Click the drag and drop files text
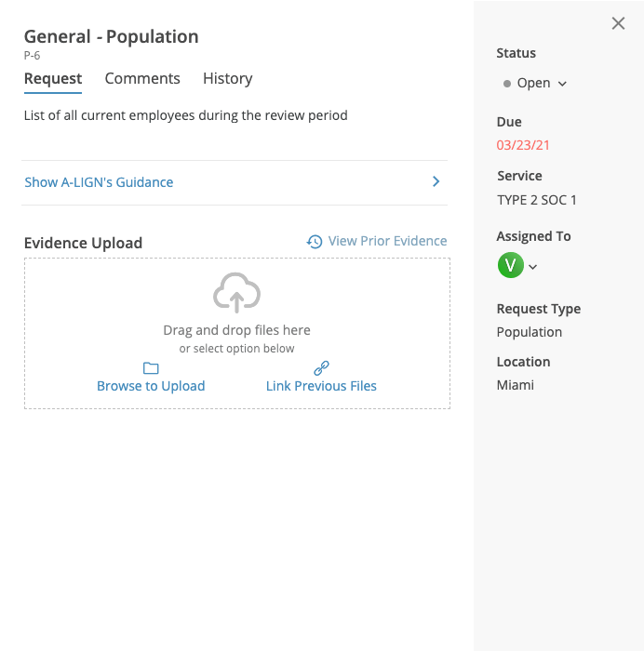 pyautogui.click(x=236, y=330)
